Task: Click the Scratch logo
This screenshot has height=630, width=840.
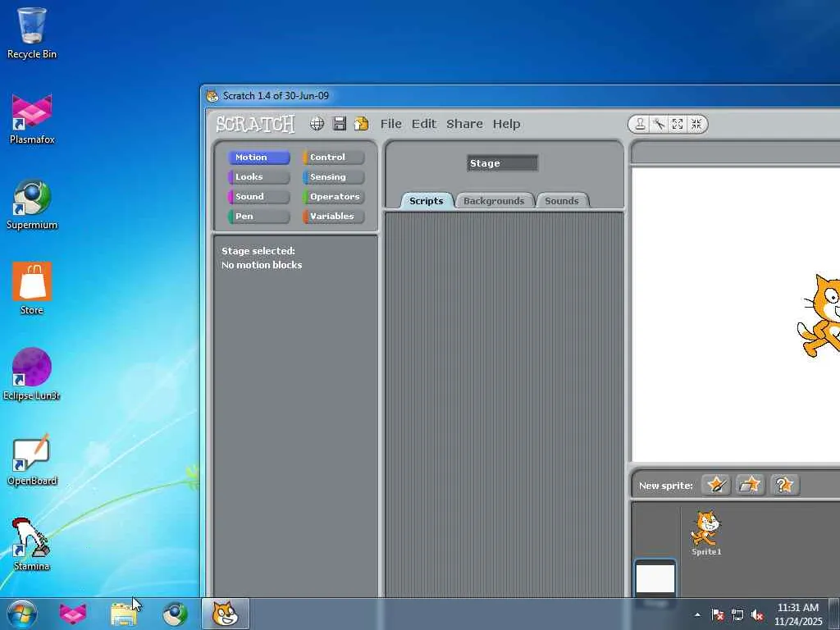Action: coord(255,124)
